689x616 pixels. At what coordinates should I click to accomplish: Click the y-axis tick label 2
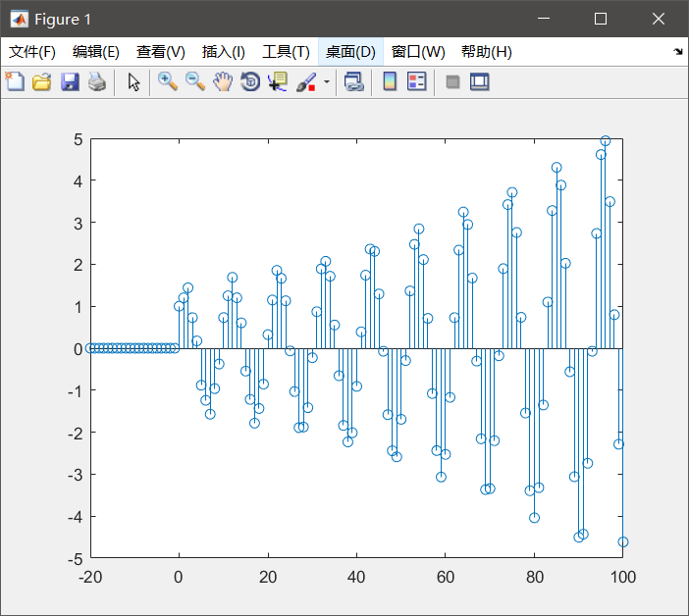[79, 265]
